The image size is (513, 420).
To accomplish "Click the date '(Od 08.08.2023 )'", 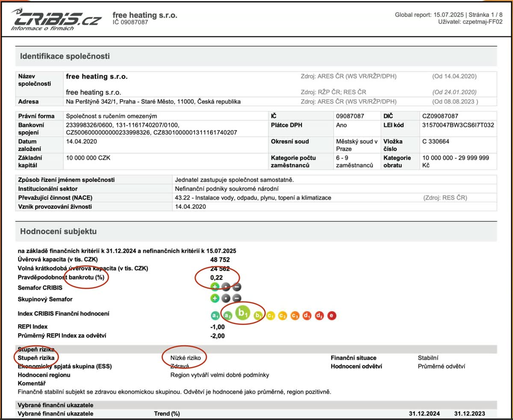I will click(x=455, y=102).
